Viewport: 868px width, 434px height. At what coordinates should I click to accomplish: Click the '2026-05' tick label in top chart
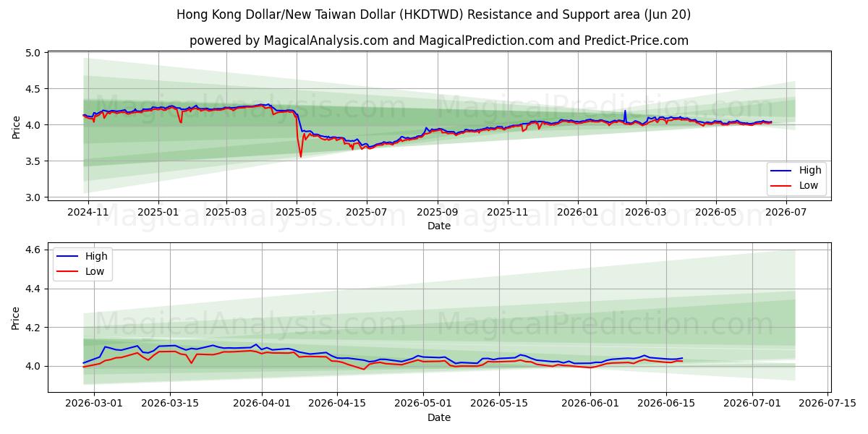(715, 212)
